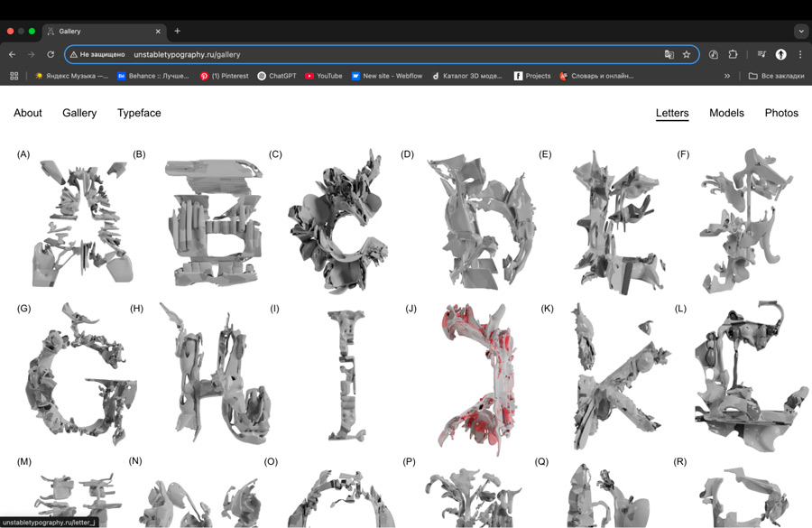The width and height of the screenshot is (812, 528).
Task: Open the letter D artwork
Action: coord(481,222)
